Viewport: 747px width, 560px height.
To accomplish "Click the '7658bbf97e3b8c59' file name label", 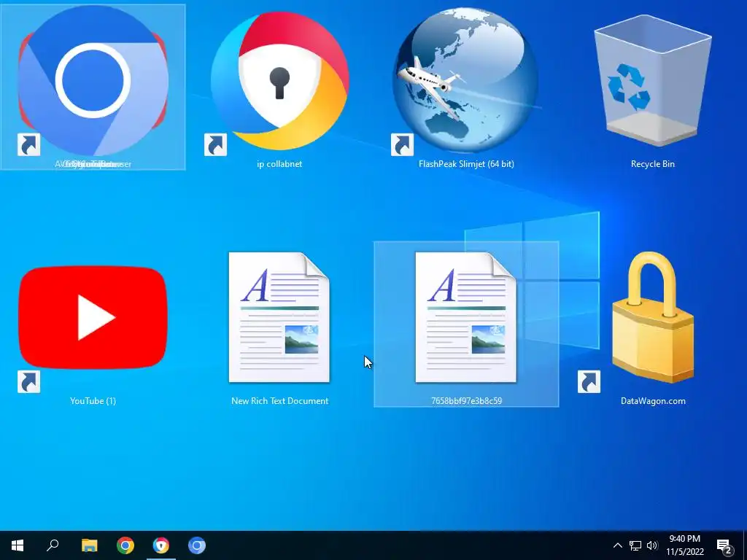I will pyautogui.click(x=466, y=401).
